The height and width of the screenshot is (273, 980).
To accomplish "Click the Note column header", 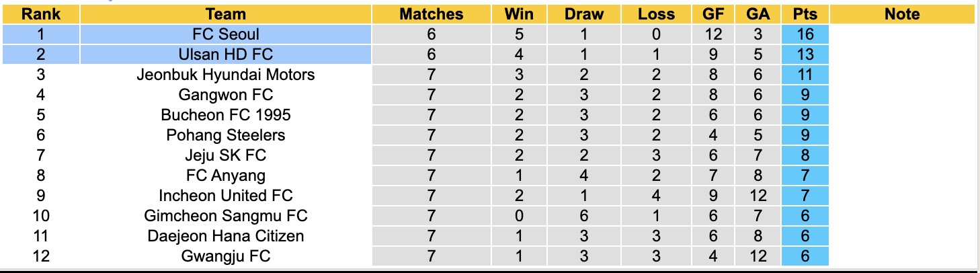I will 902,14.
